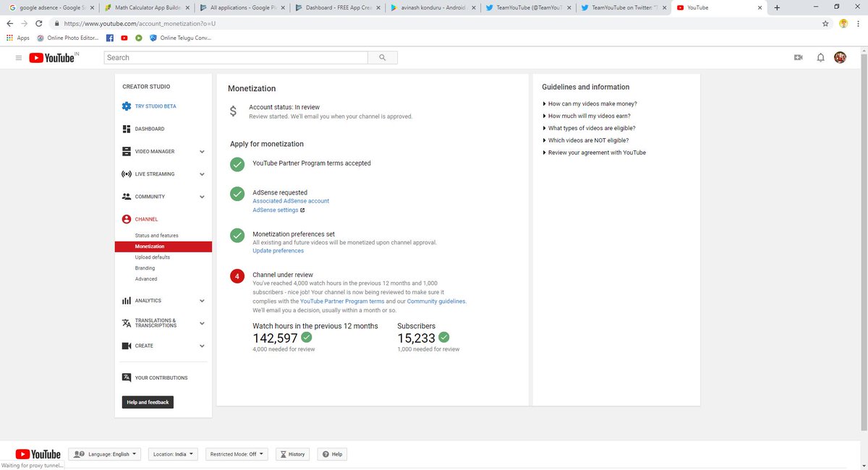Open the Associated AdSense account link

pos(291,201)
